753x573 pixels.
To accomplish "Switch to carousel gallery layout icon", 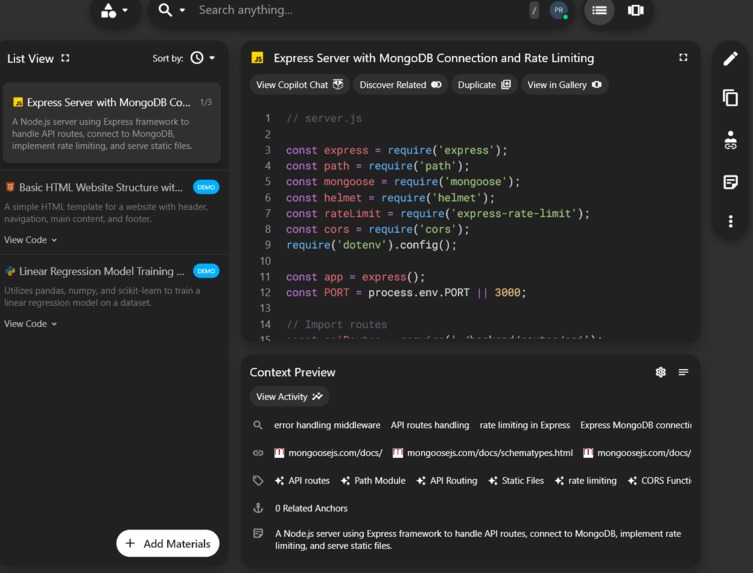I will coord(635,10).
